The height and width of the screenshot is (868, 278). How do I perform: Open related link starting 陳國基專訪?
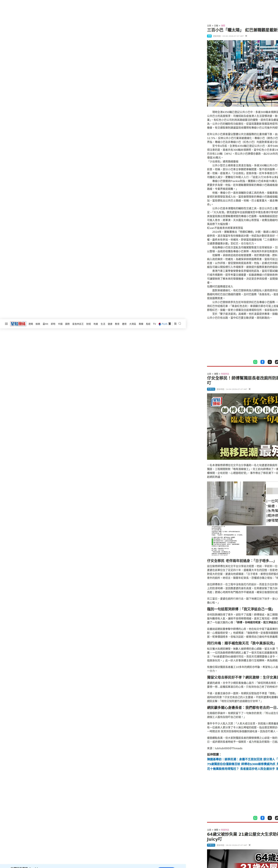(x=243, y=759)
